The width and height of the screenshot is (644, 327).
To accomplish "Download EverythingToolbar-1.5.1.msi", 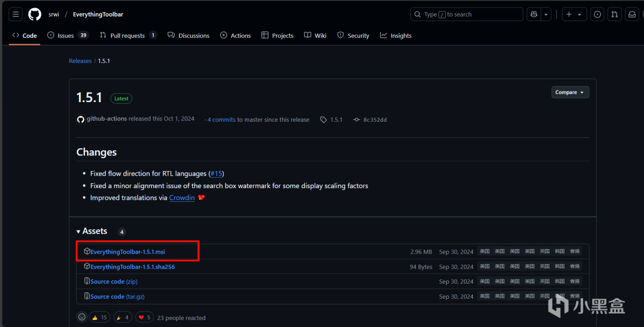I will [128, 252].
